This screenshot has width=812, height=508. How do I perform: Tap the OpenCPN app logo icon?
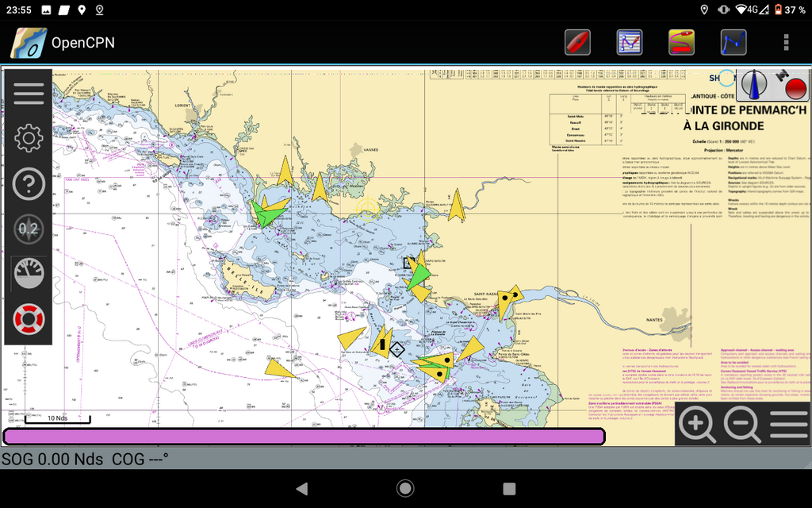coord(28,43)
